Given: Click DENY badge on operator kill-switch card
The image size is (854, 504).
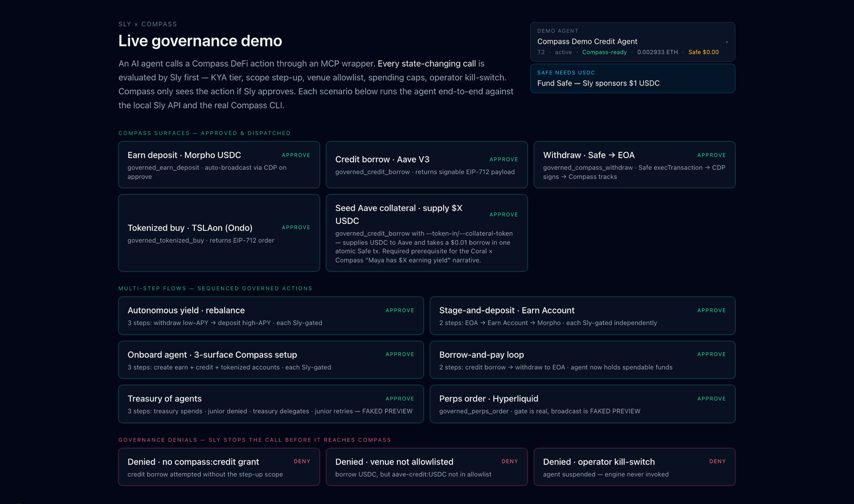Looking at the screenshot, I should click(x=717, y=462).
